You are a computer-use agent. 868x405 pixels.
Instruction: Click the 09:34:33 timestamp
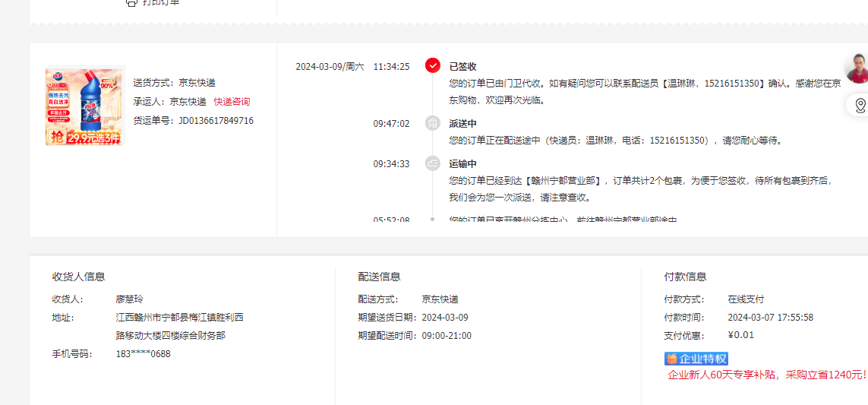click(x=391, y=164)
